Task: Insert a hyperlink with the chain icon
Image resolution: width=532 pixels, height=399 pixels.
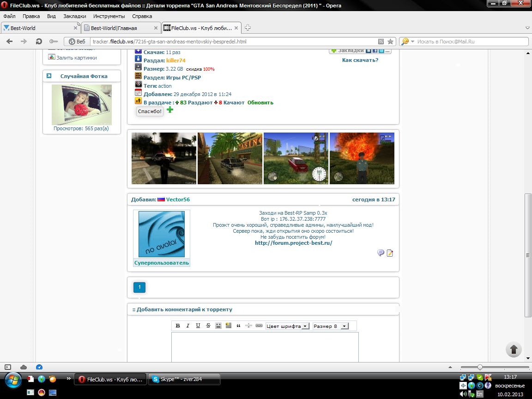Action: 259,326
